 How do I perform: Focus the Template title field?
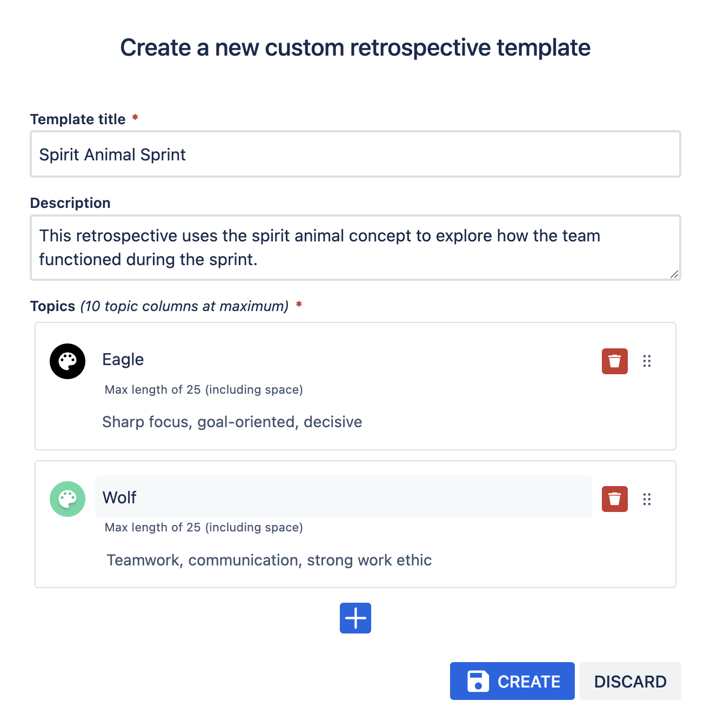coord(355,154)
